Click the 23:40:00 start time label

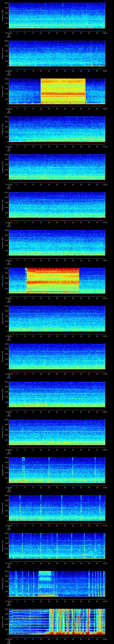click(9, 525)
